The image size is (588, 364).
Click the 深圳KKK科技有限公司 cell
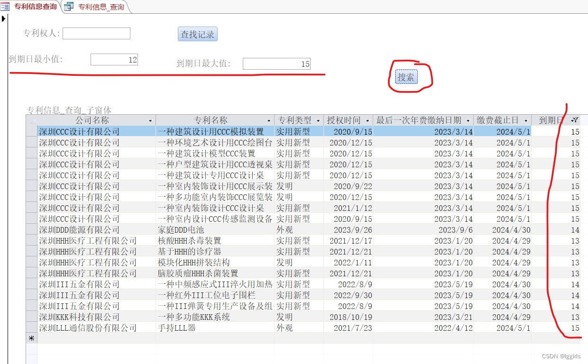[97, 317]
